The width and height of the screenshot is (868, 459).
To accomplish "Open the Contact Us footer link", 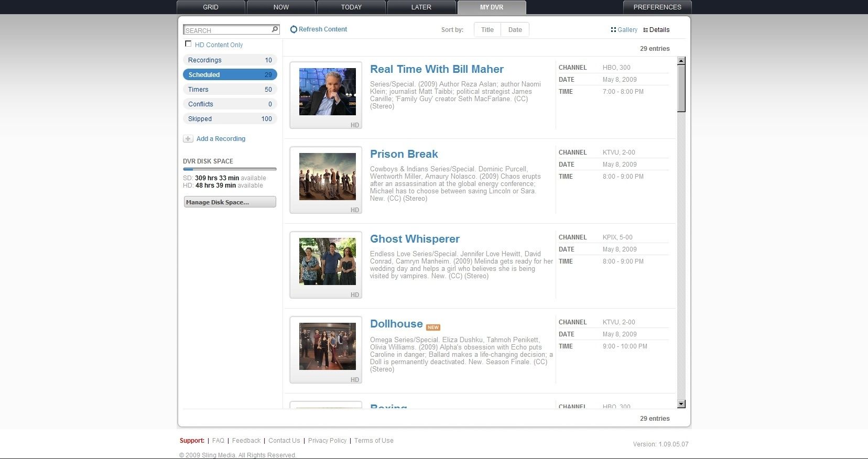I will 284,441.
